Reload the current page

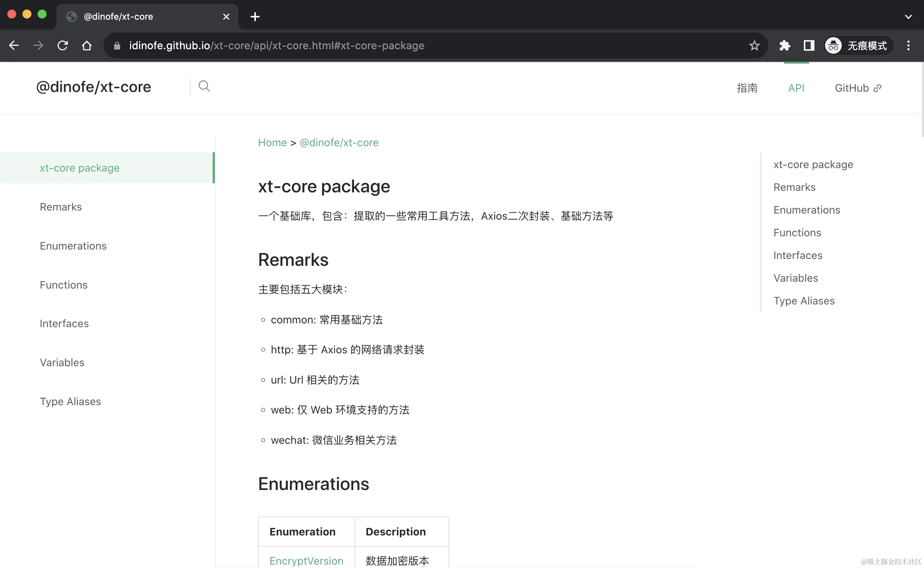point(63,46)
